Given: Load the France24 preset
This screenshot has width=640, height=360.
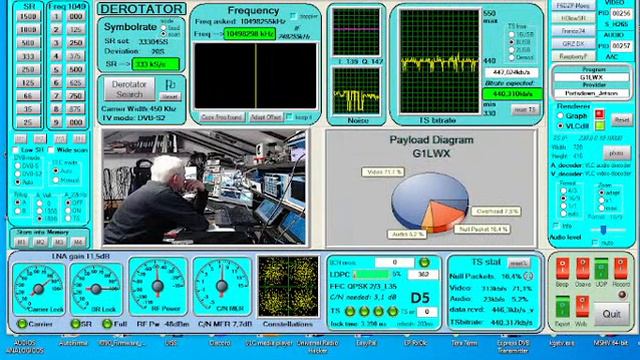Looking at the screenshot, I should pos(573,31).
